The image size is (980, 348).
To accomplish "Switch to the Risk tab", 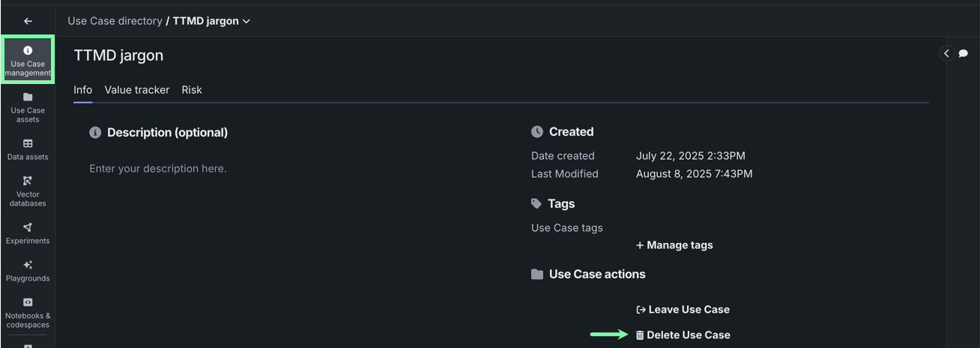I will (x=192, y=90).
